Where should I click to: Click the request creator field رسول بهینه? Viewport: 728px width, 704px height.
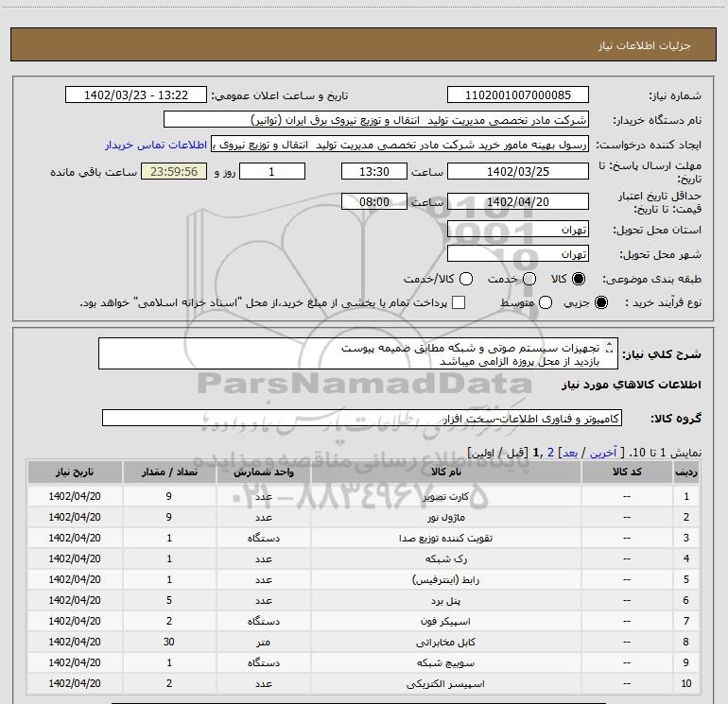(400, 145)
